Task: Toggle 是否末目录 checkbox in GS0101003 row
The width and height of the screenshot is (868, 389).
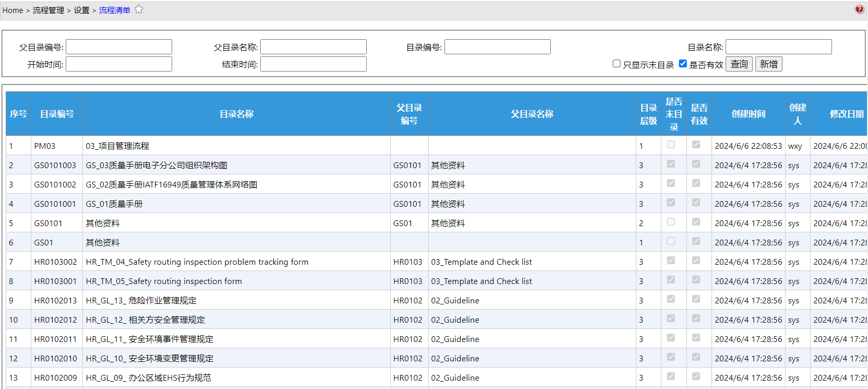Action: pyautogui.click(x=671, y=164)
